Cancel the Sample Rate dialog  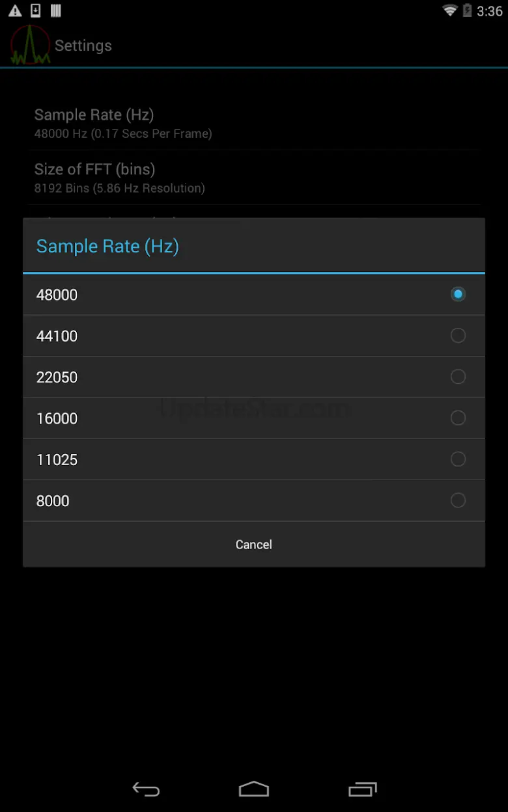[x=253, y=545]
